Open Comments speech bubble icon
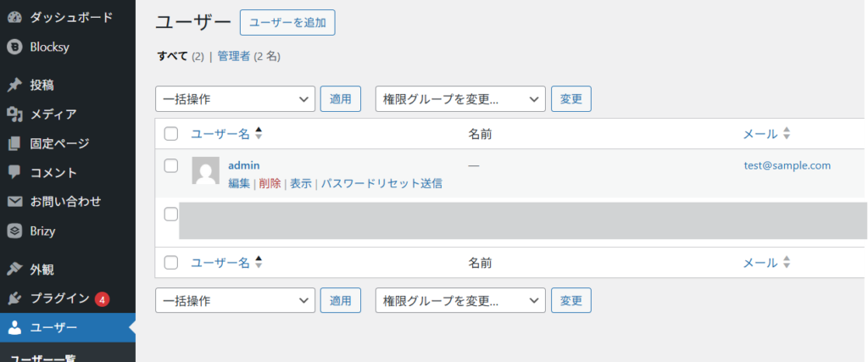The width and height of the screenshot is (868, 362). (14, 172)
